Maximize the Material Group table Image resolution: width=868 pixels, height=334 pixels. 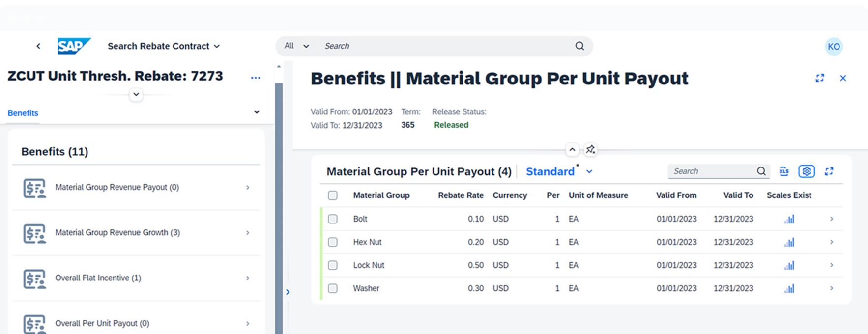tap(829, 171)
